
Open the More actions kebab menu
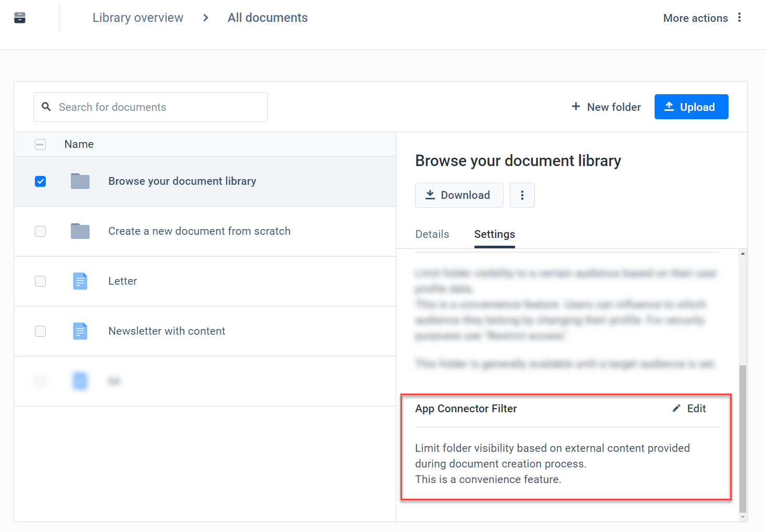click(739, 17)
